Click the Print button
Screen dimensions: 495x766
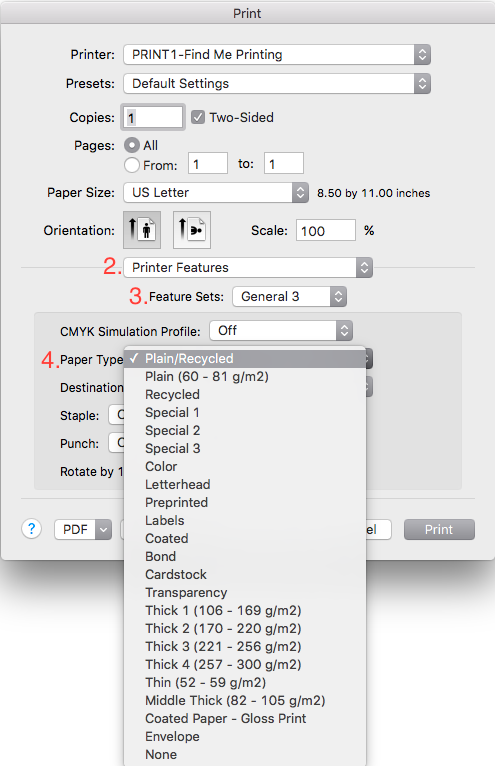coord(439,530)
